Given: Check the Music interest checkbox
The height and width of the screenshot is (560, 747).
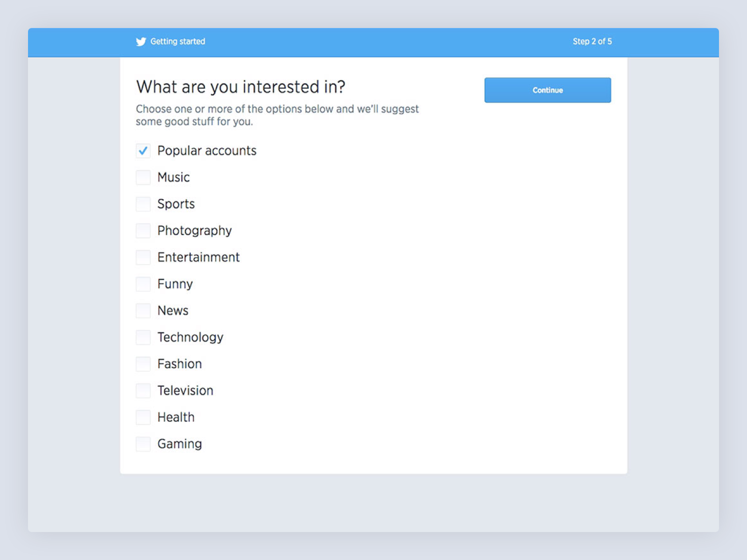Looking at the screenshot, I should [143, 177].
